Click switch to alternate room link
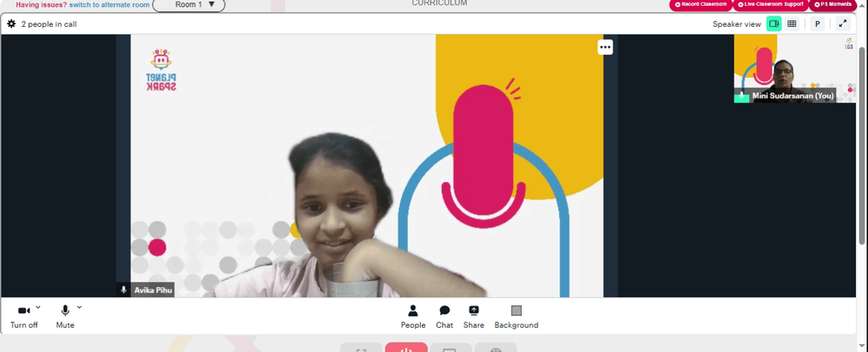Image resolution: width=868 pixels, height=352 pixels. (109, 4)
